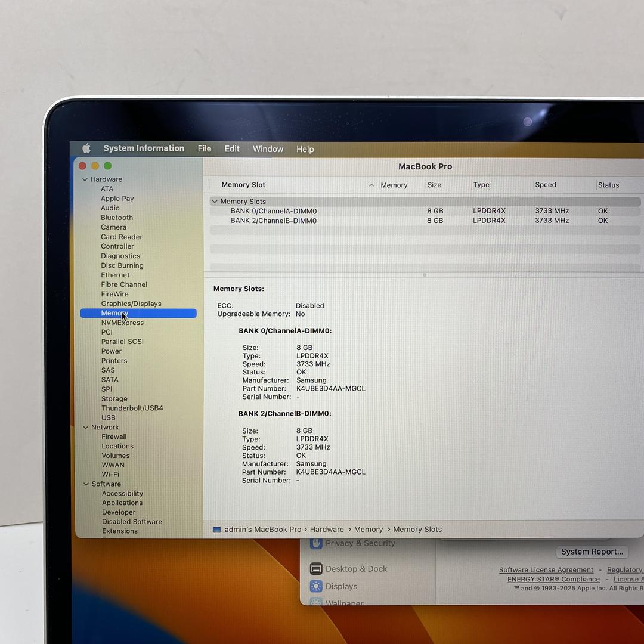This screenshot has height=644, width=644.
Task: Collapse the Network section chevron
Action: [85, 427]
